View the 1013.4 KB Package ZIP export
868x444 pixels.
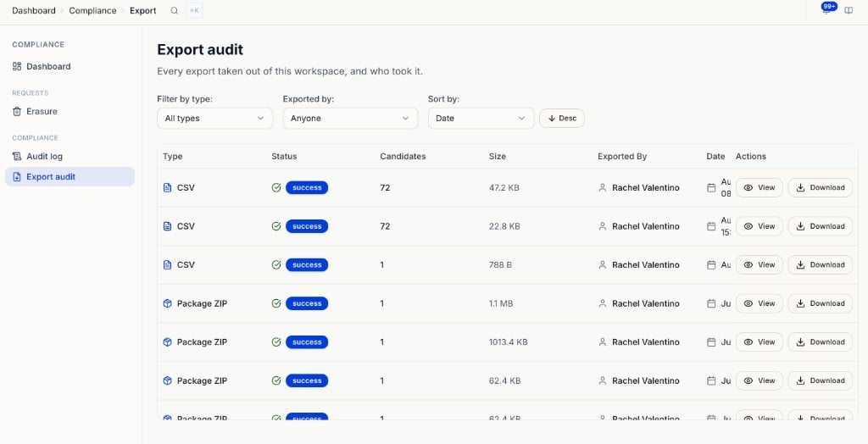pyautogui.click(x=759, y=342)
